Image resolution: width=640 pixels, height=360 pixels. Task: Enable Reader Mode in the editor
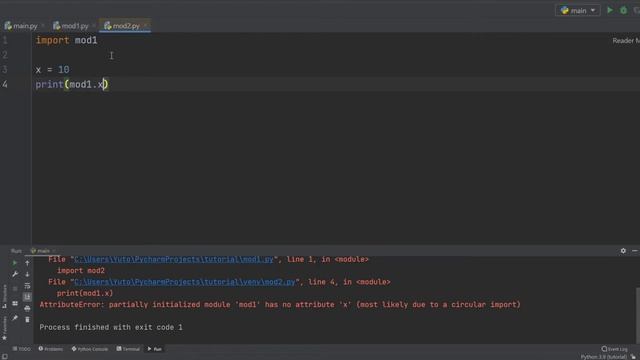click(626, 40)
